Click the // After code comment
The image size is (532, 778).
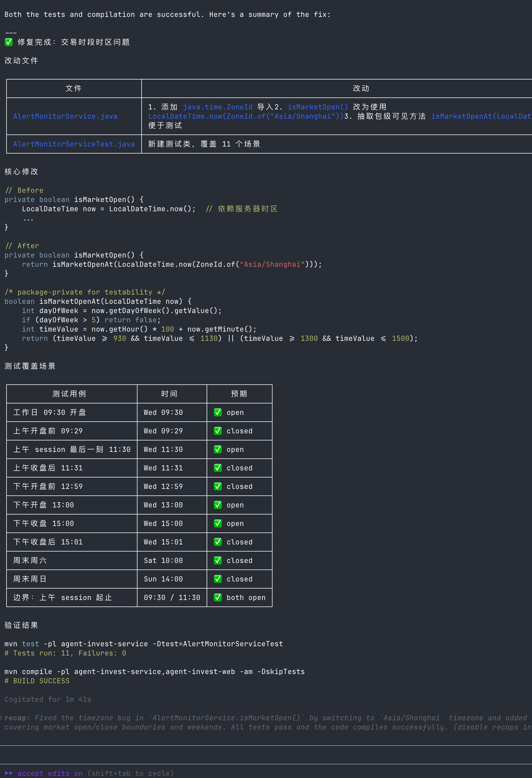pyautogui.click(x=22, y=246)
